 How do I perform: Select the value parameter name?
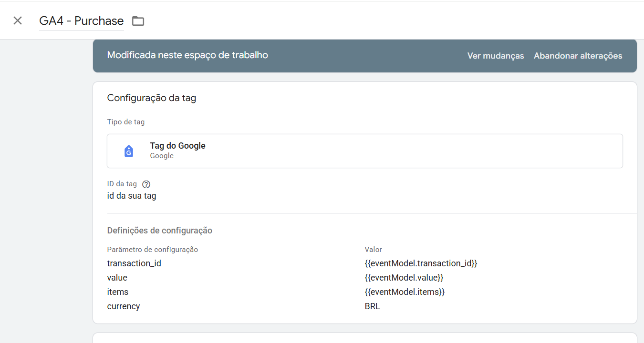[x=117, y=278]
